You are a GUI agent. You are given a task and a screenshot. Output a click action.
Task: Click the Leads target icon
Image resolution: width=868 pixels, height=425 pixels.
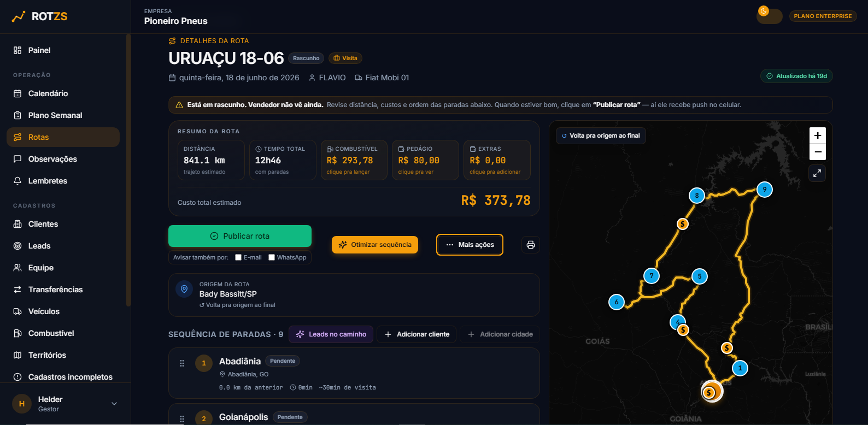click(17, 246)
